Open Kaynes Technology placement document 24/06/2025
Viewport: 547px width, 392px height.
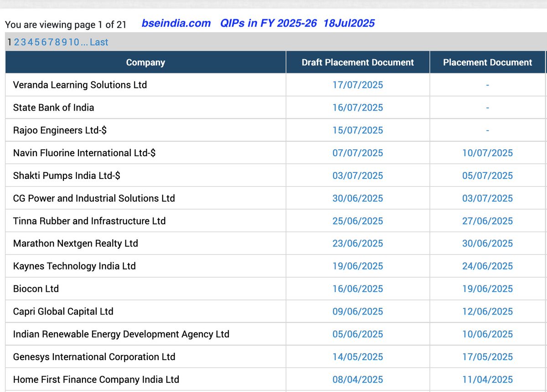488,266
